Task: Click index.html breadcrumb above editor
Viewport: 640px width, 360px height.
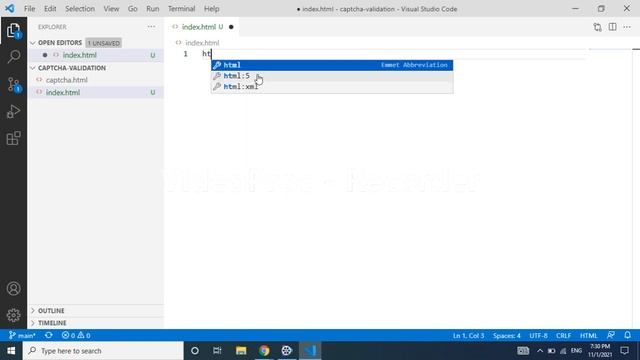Action: pyautogui.click(x=202, y=43)
